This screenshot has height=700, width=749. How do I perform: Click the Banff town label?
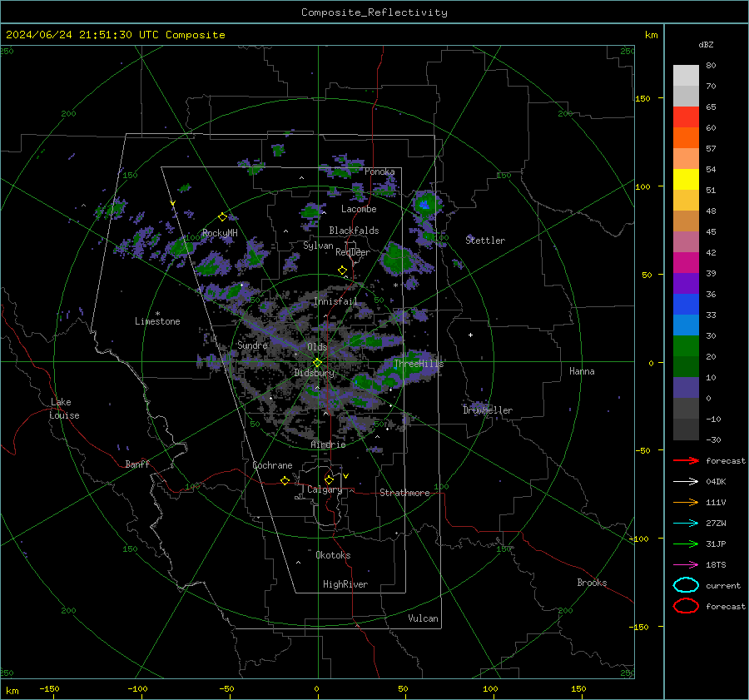tap(137, 464)
